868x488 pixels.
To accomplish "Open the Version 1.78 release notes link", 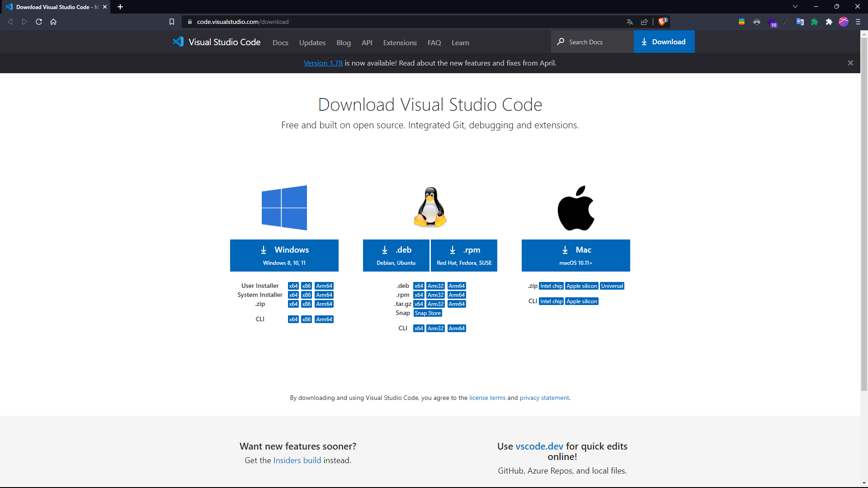I will [323, 63].
